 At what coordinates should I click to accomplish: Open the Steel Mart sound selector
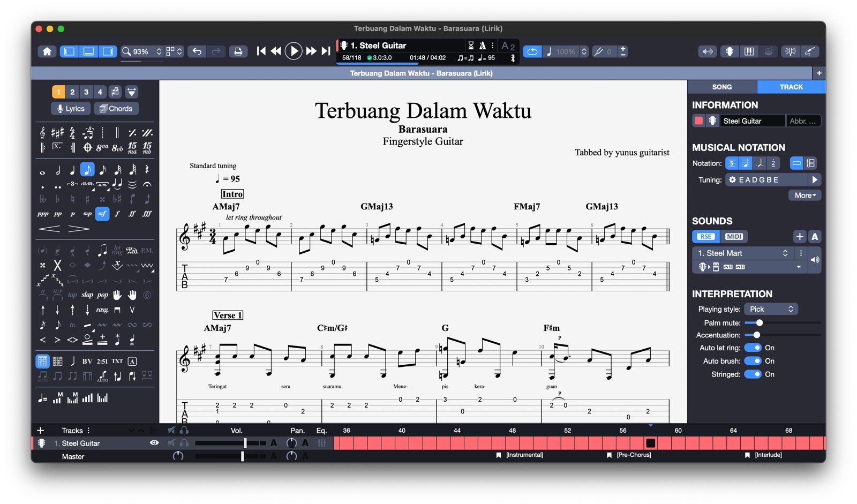point(742,253)
